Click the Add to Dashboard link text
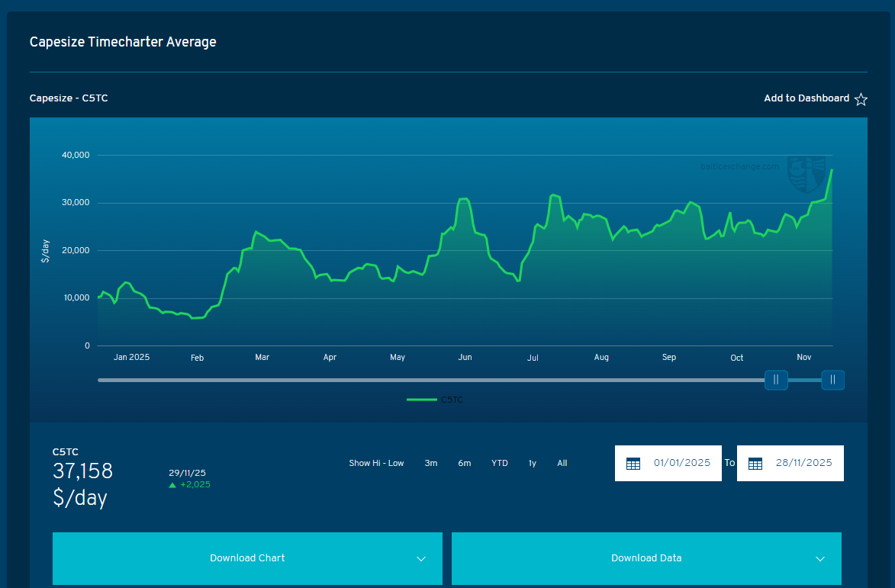The width and height of the screenshot is (895, 588). pyautogui.click(x=806, y=98)
